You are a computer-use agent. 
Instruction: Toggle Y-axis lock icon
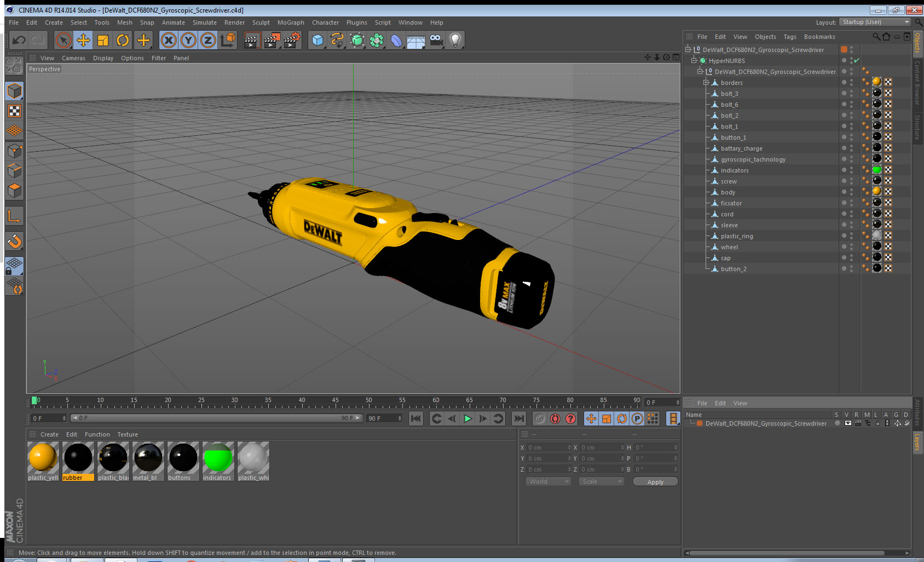coord(188,40)
